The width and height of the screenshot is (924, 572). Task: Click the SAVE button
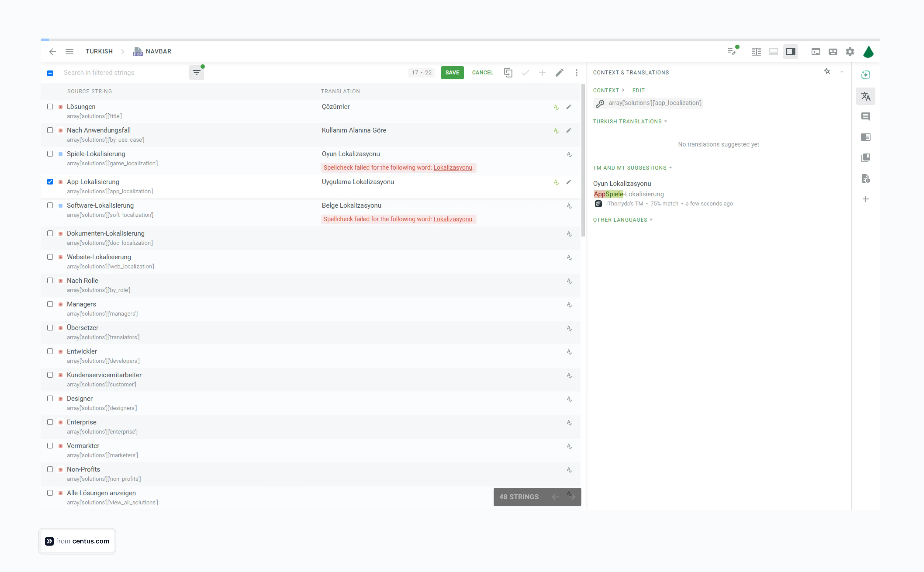pyautogui.click(x=452, y=72)
